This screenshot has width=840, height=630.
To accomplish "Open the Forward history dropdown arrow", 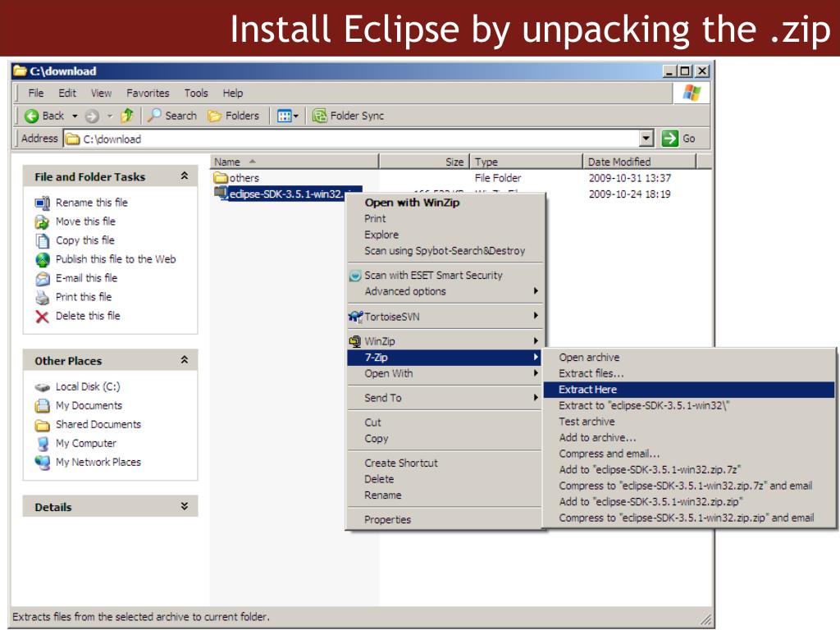I will (110, 116).
